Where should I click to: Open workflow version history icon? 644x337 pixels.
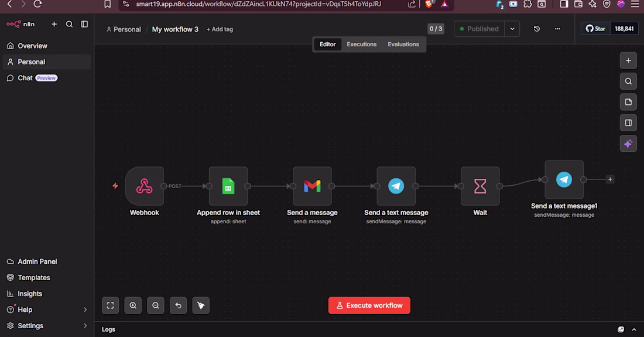tap(537, 29)
